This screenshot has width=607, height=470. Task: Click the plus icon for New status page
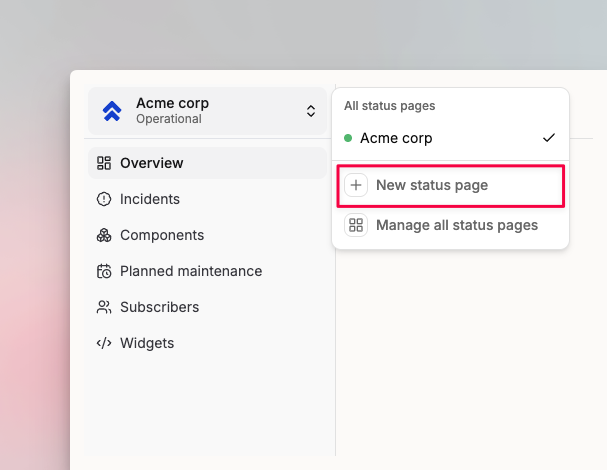click(x=356, y=185)
